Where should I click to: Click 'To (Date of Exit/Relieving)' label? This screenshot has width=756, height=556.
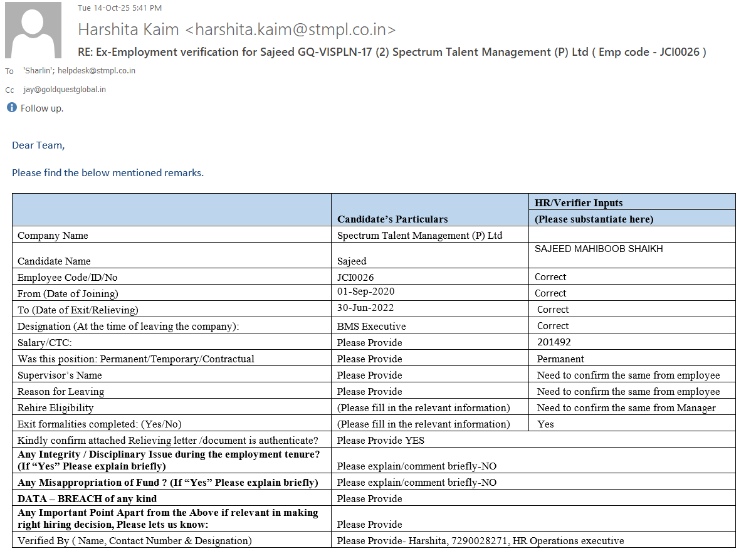(78, 310)
